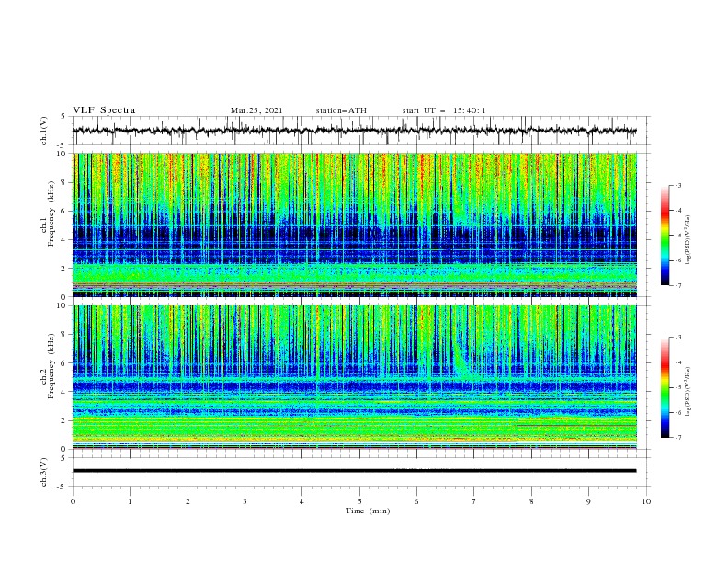
Task: Click the 'Time (min)' axis label
Action: click(x=368, y=511)
